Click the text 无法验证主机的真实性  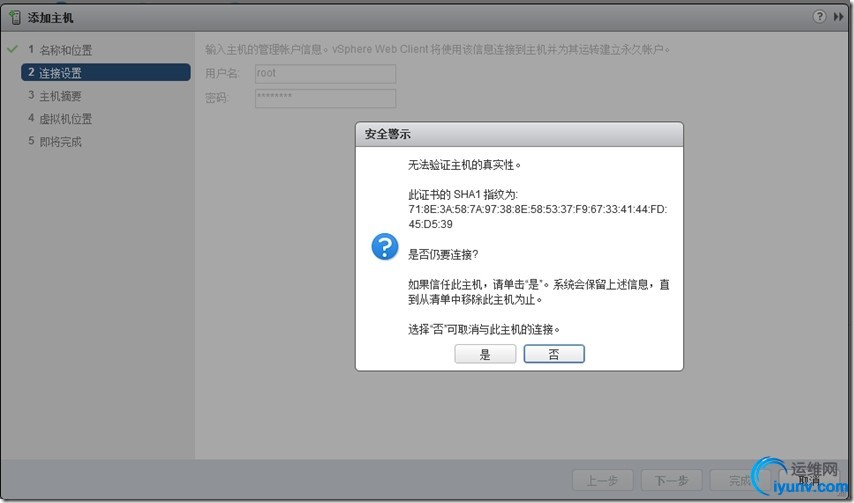coord(464,164)
